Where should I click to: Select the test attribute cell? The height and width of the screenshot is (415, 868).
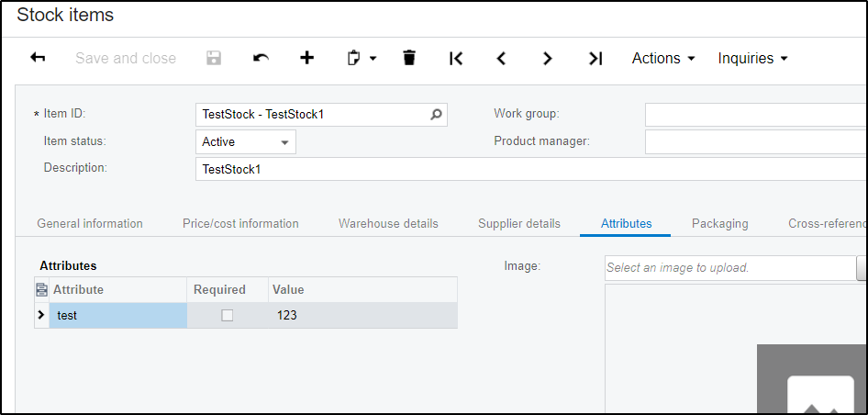click(118, 315)
